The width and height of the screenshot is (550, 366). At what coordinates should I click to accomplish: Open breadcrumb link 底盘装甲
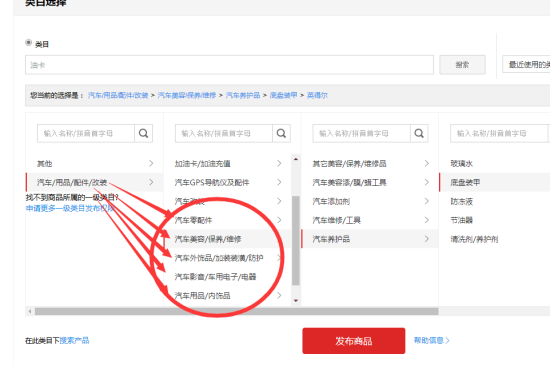(x=283, y=95)
